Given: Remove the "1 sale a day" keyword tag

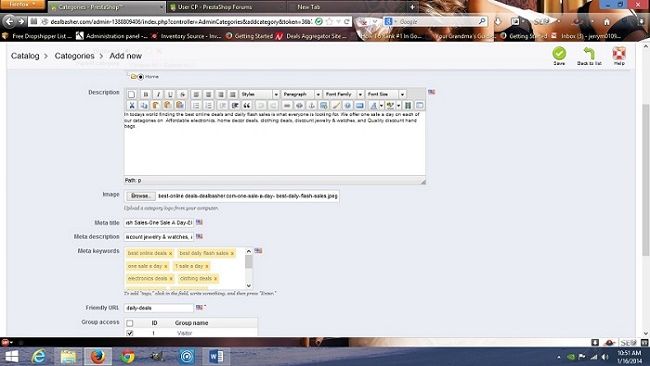Looking at the screenshot, I should tap(207, 266).
